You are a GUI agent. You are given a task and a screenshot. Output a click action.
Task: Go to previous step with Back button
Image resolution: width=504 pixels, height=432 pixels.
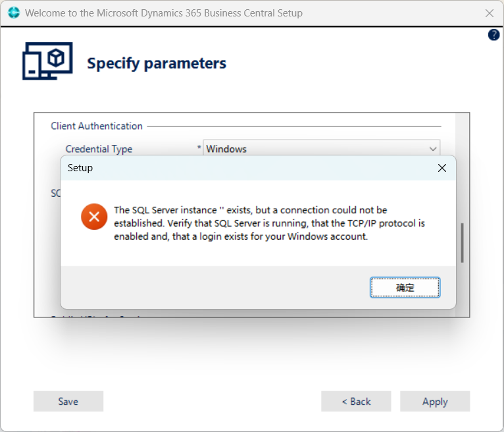click(356, 401)
